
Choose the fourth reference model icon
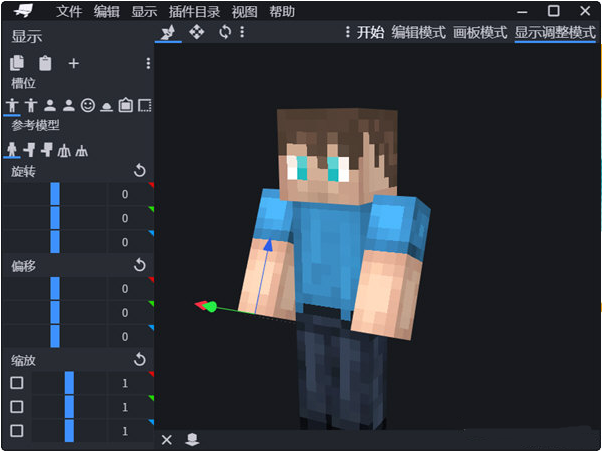point(64,151)
